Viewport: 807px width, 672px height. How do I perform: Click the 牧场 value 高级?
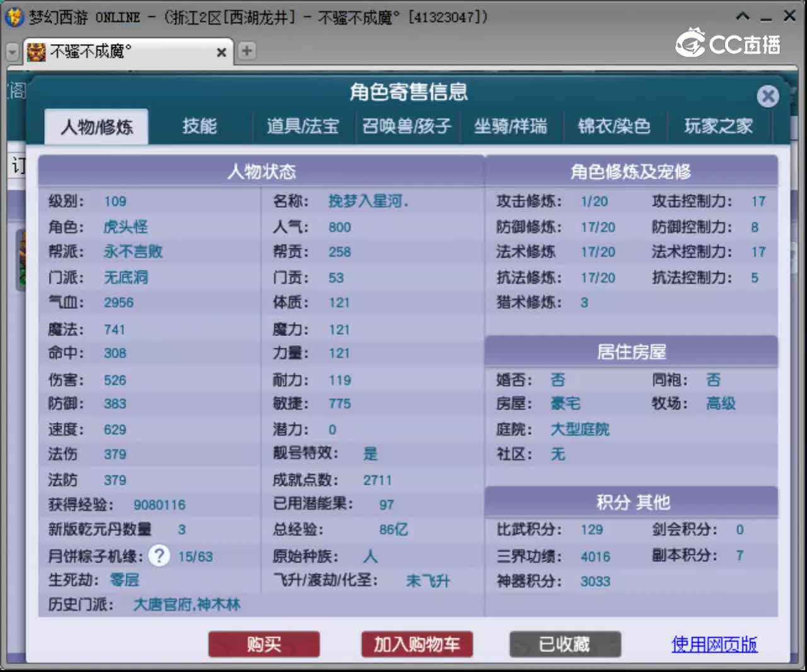(721, 403)
